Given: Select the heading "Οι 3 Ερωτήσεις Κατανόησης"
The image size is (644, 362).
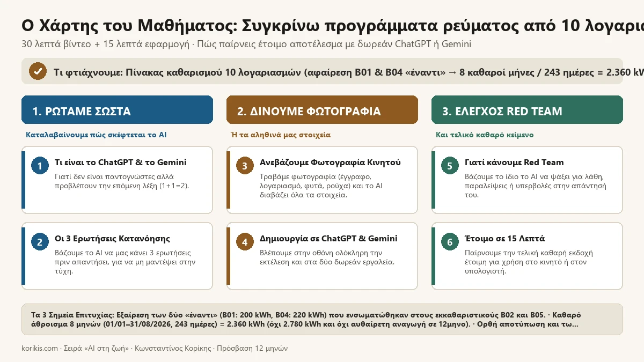Looking at the screenshot, I should [113, 239].
